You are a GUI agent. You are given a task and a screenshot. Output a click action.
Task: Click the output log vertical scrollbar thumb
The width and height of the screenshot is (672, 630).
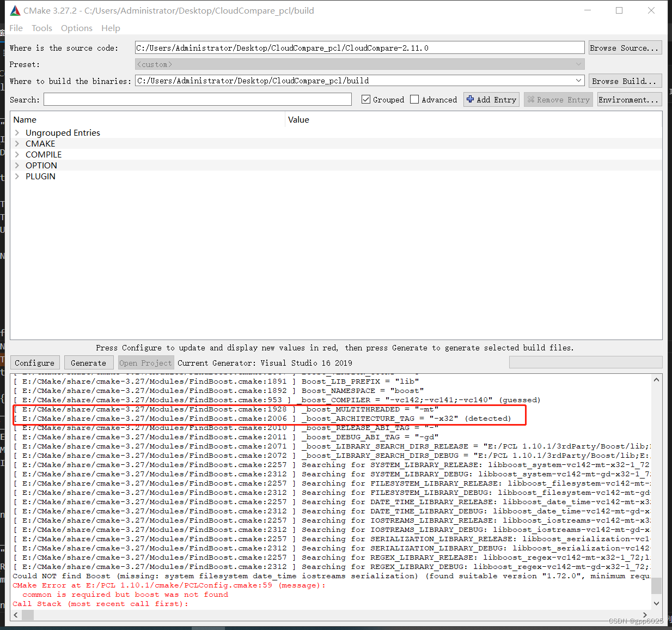click(656, 585)
